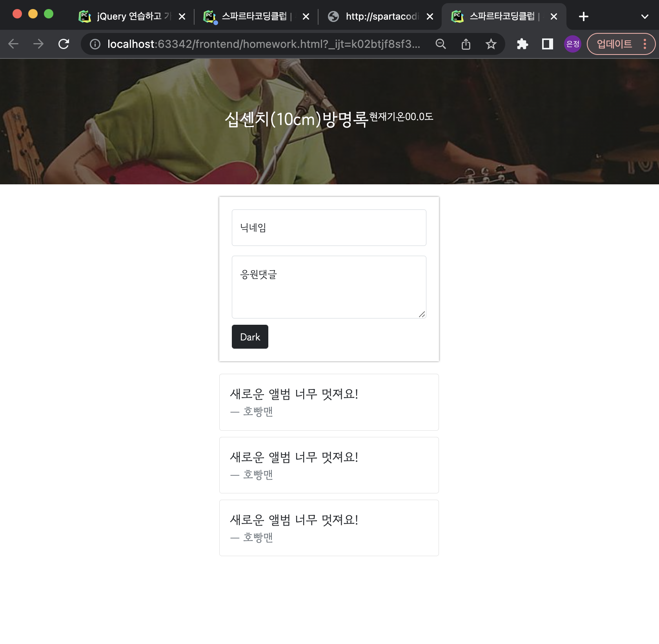Click the 현재기온00.0도 temperature text
This screenshot has height=644, width=659.
click(401, 116)
